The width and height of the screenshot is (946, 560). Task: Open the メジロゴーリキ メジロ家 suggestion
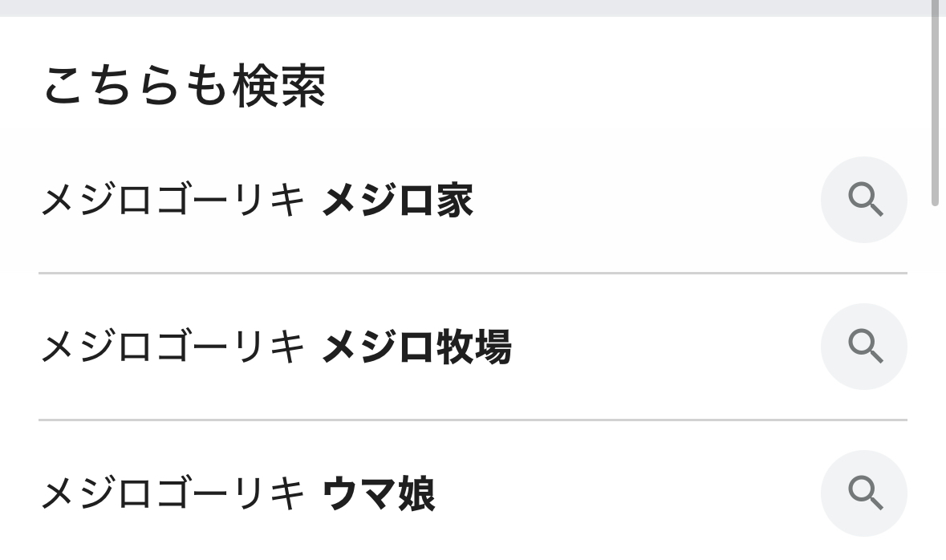257,201
